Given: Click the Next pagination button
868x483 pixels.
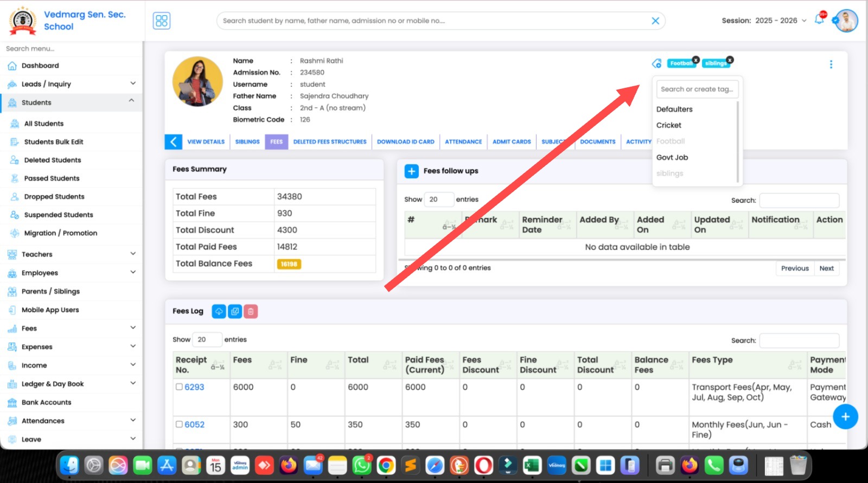Looking at the screenshot, I should [826, 268].
